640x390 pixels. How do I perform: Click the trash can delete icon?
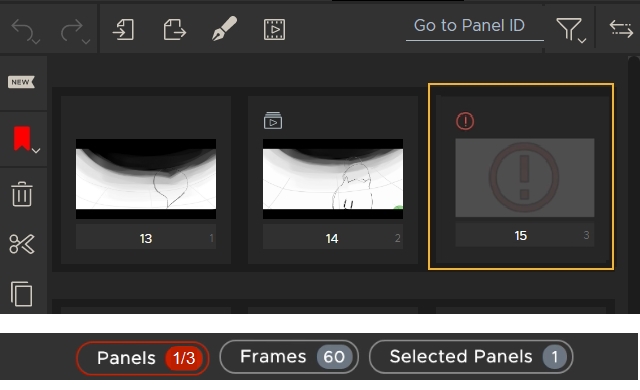click(22, 194)
